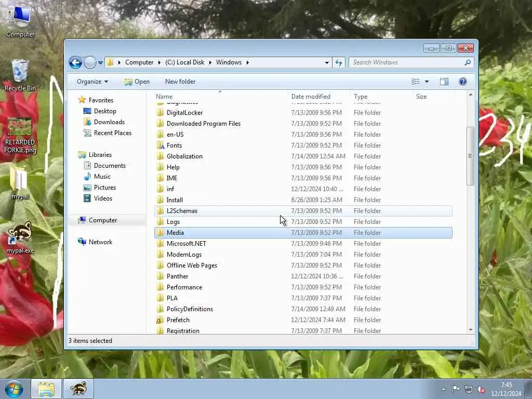The image size is (532, 399).
Task: Select Favorites in the navigation pane
Action: coord(101,100)
